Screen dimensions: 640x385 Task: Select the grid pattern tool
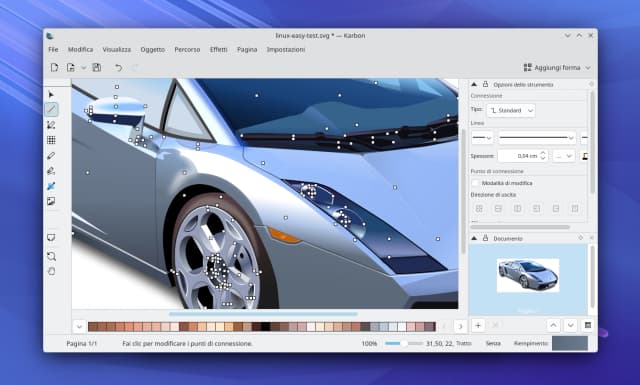51,140
